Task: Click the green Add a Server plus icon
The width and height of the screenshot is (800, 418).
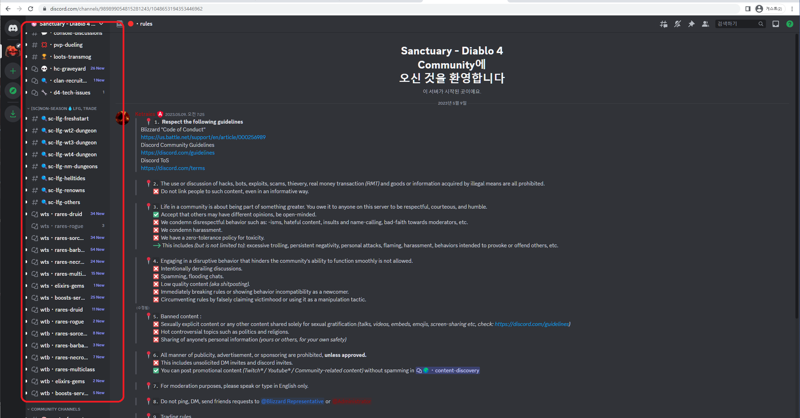Action: 13,71
